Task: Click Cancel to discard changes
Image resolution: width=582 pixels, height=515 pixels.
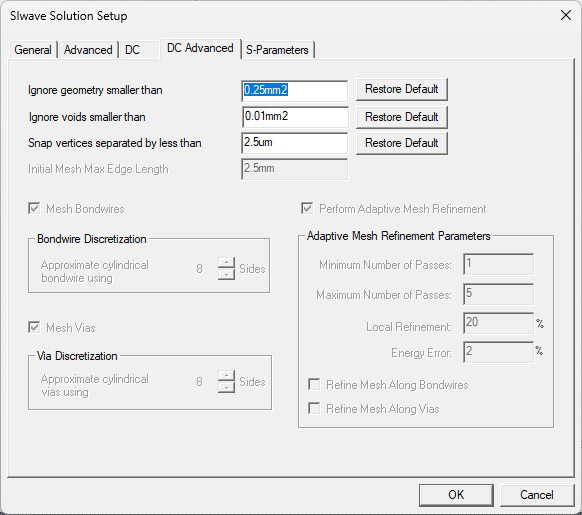Action: [x=537, y=495]
